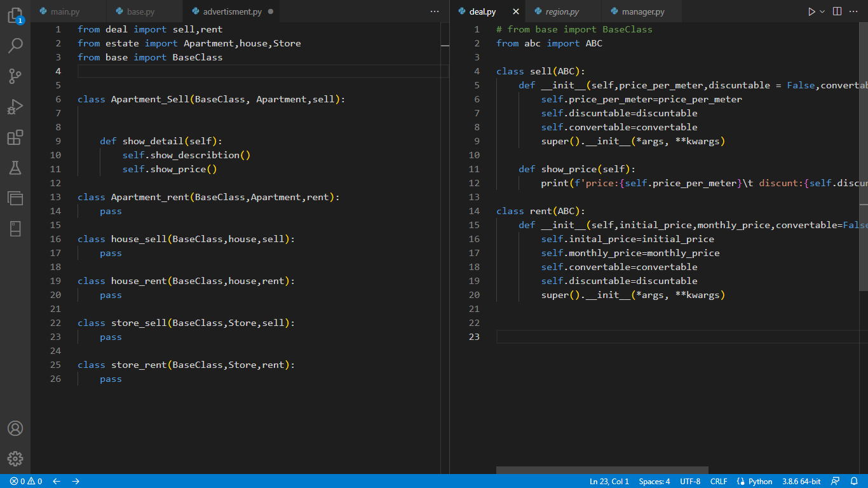Click the horizontal scrollbar in deal.py editor

pos(602,470)
